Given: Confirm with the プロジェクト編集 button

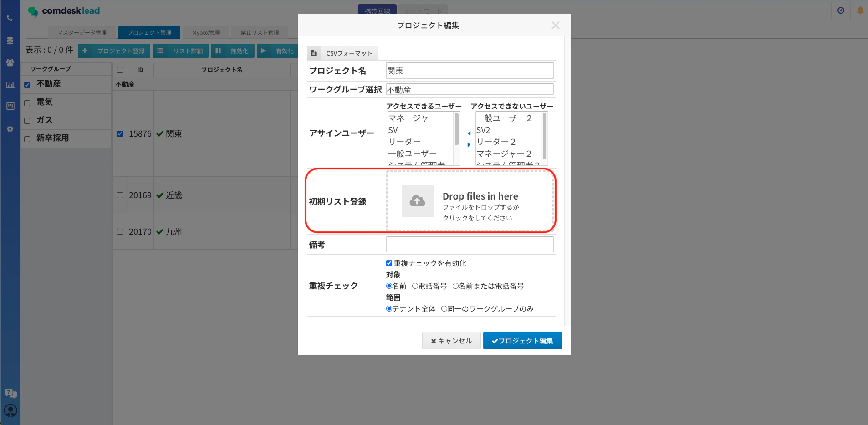Looking at the screenshot, I should click(522, 341).
